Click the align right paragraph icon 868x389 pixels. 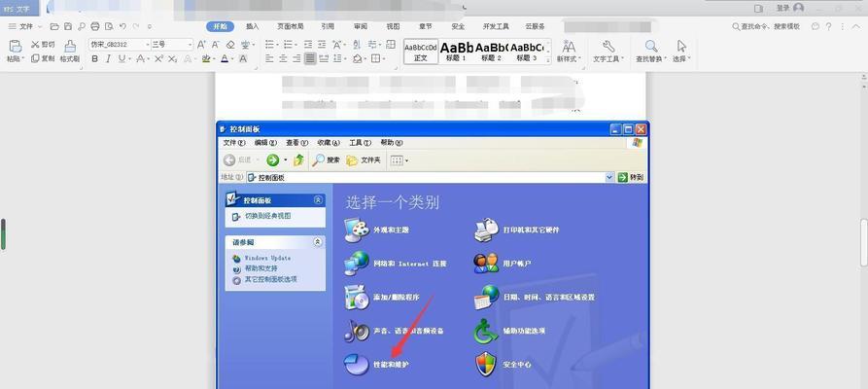296,58
